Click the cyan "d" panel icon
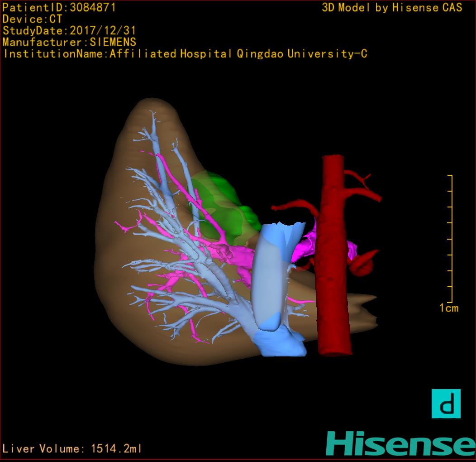476x462 pixels. coord(446,403)
